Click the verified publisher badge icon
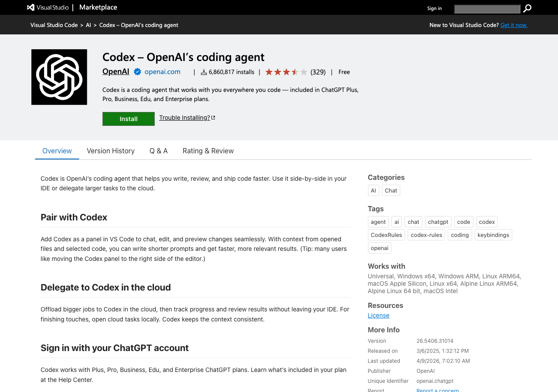 [137, 72]
